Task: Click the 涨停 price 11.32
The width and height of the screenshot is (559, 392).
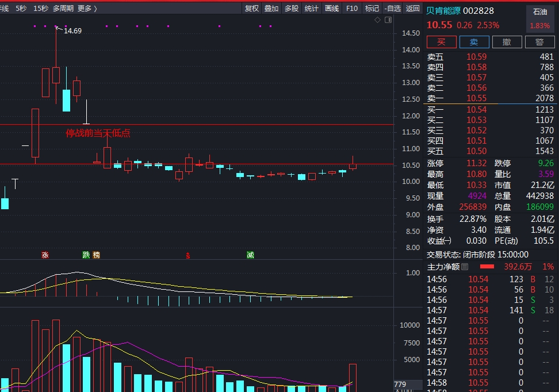Action: [x=477, y=163]
